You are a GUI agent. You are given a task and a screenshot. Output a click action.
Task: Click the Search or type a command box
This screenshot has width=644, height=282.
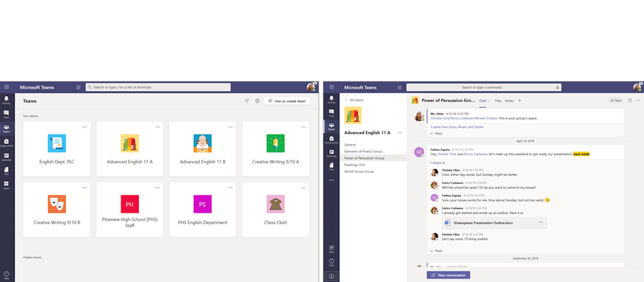coord(484,87)
